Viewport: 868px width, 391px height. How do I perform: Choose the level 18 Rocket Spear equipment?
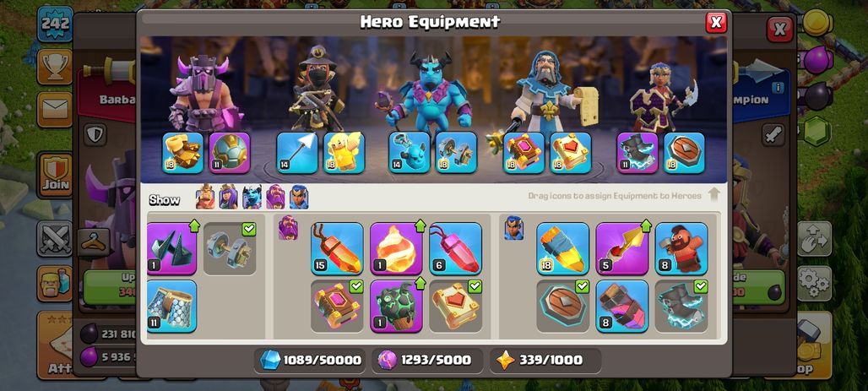(563, 248)
